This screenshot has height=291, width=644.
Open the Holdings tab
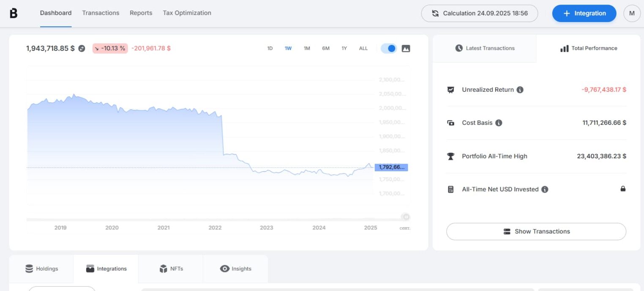41,269
